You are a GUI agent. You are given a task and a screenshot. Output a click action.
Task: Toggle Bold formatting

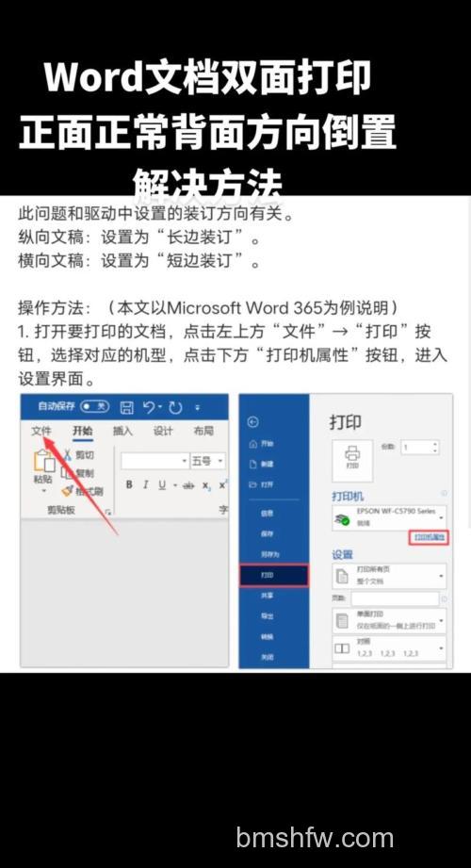pos(129,485)
